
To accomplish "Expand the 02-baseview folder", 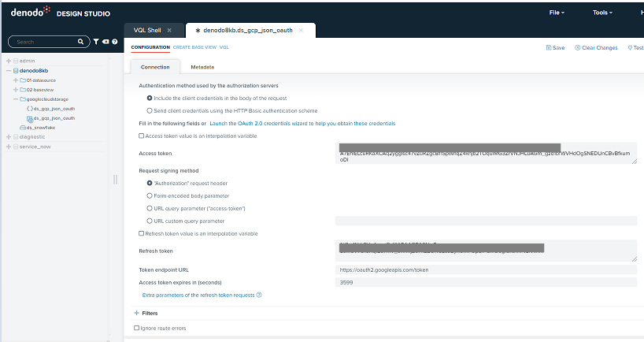I will click(x=16, y=90).
